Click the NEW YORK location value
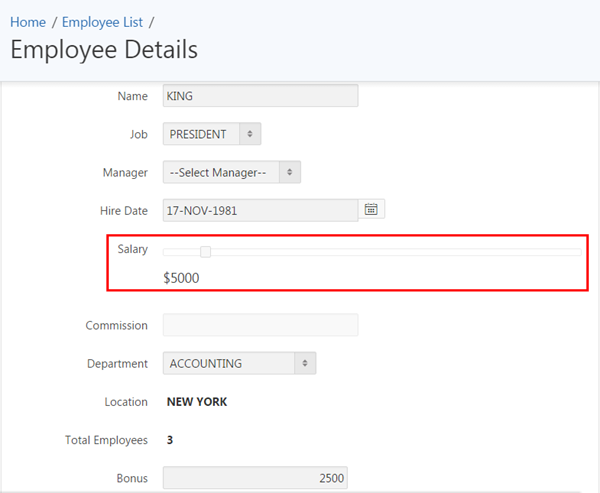The height and width of the screenshot is (493, 600). pos(197,402)
